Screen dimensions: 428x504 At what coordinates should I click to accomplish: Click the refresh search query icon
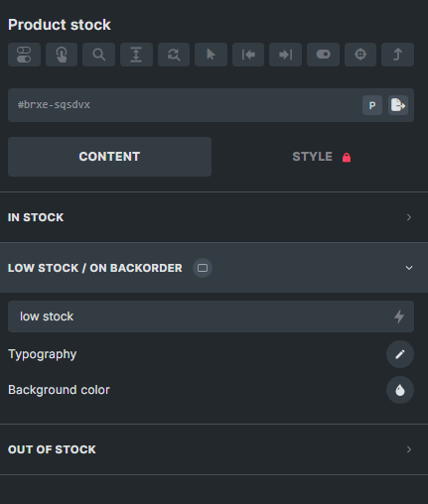tap(174, 55)
